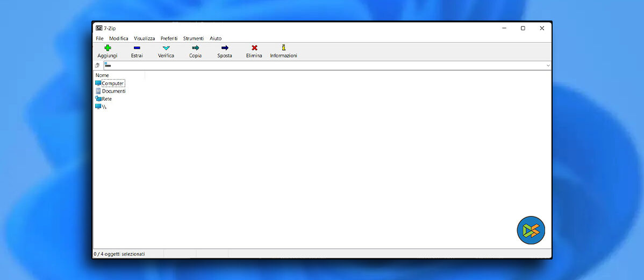Select the Computer entry text

click(113, 83)
